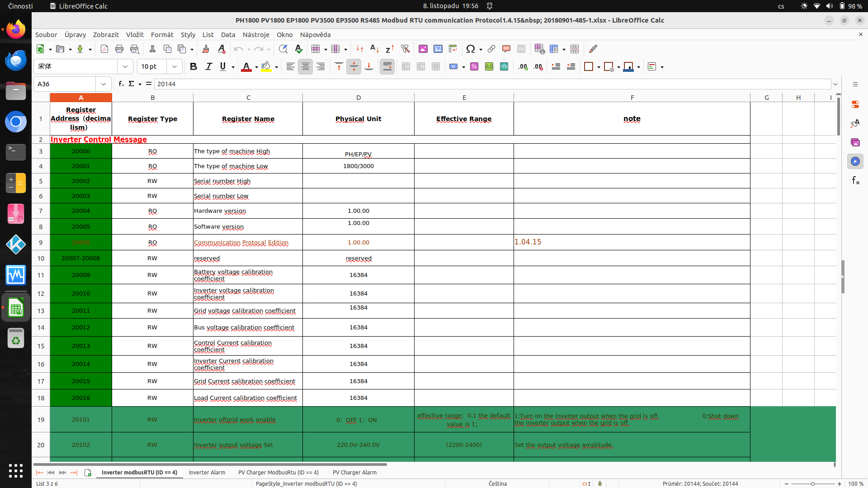The image size is (868, 488).
Task: Insert Chart from the toolbar
Action: tap(438, 49)
